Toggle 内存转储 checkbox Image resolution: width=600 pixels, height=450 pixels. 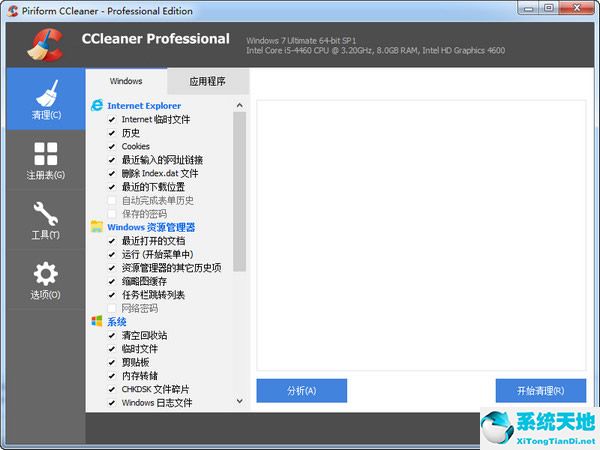[x=112, y=376]
